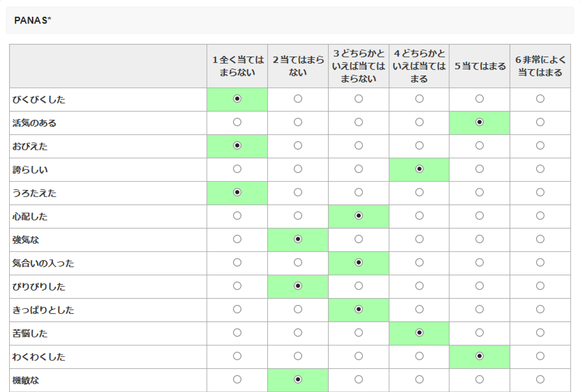Click the selected rating 3 for 心配した
Image resolution: width=580 pixels, height=392 pixels.
pyautogui.click(x=358, y=216)
